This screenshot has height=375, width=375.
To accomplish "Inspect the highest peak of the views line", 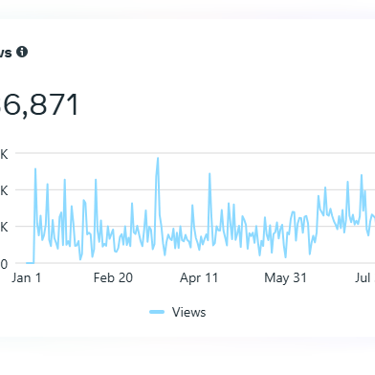I will click(x=158, y=158).
